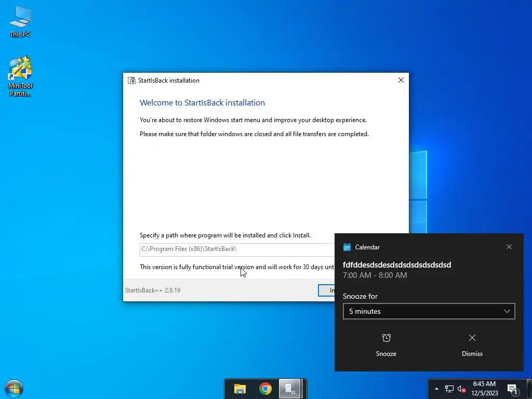This screenshot has height=399, width=532.
Task: Open the This PC desktop icon
Action: [20, 21]
